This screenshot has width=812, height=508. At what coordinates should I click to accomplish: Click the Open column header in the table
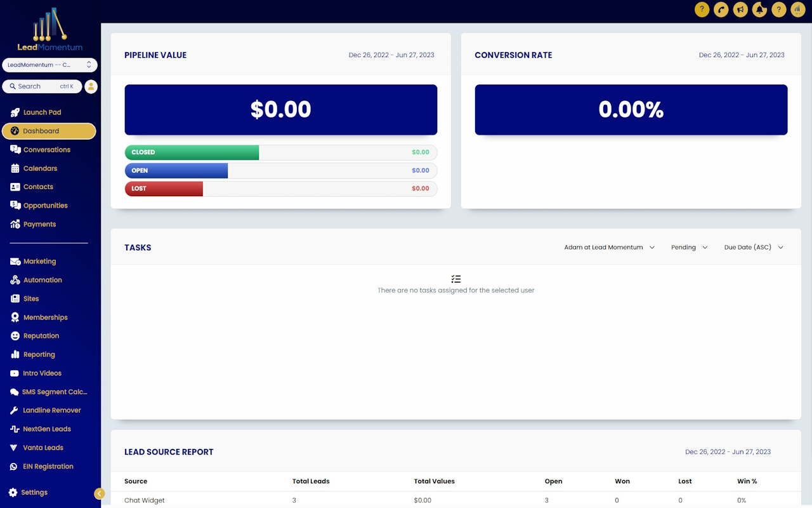click(553, 481)
